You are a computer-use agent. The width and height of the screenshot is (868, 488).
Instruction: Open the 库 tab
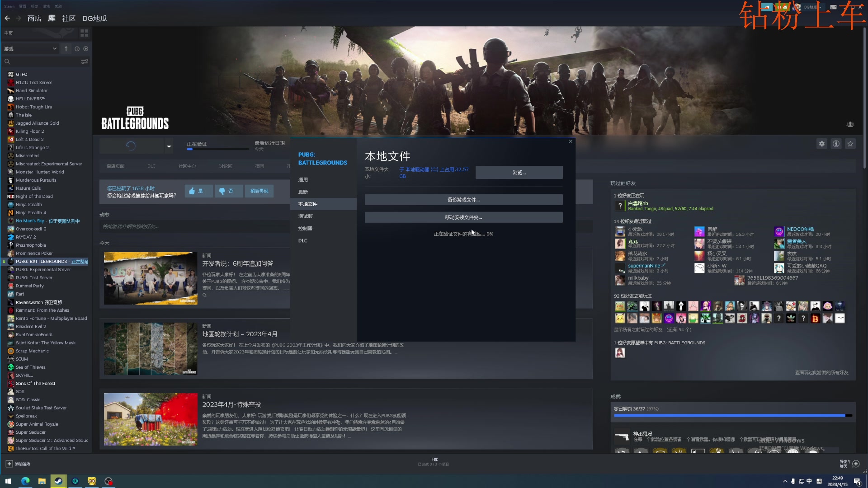point(52,18)
